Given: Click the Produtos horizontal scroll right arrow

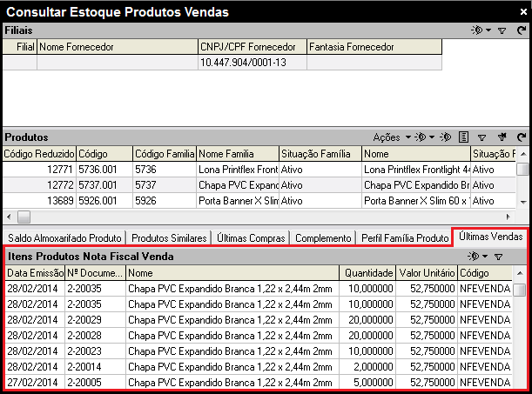Looking at the screenshot, I should click(x=508, y=217).
